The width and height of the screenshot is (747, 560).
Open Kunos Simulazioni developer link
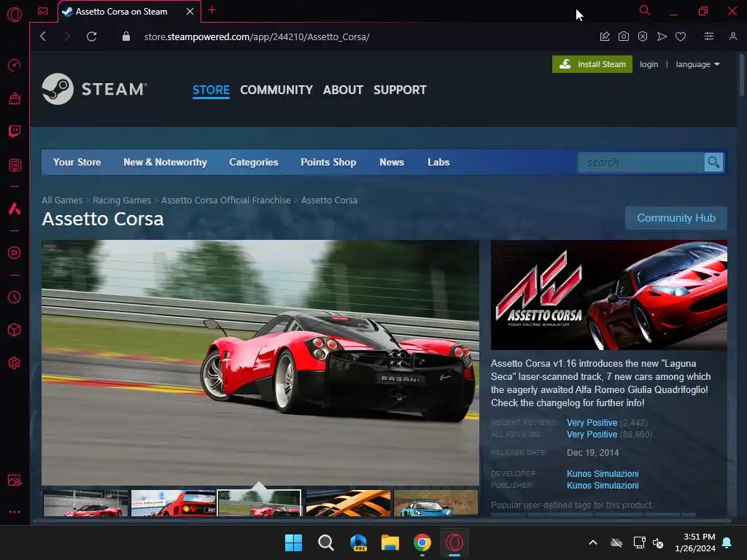tap(603, 474)
